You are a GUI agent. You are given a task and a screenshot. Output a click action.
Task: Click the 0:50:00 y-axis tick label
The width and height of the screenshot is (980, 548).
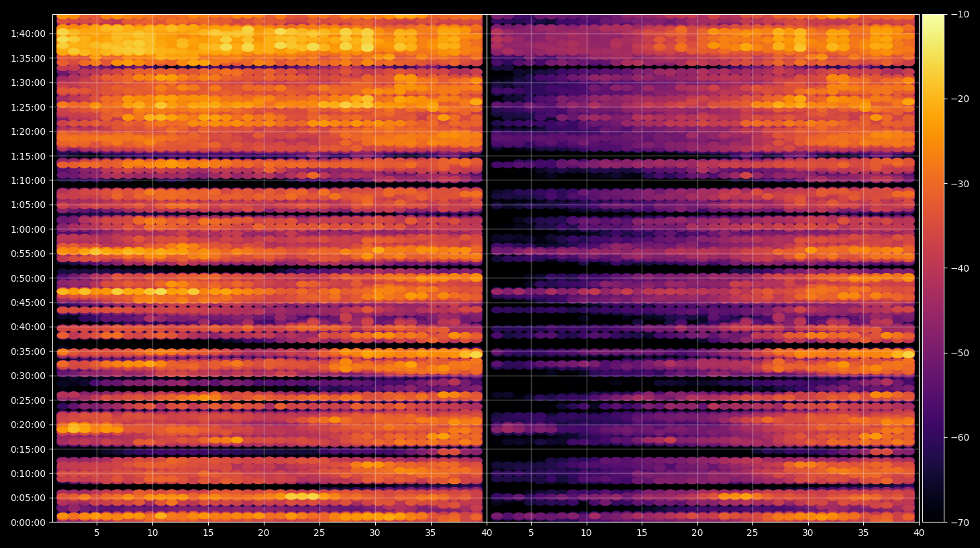(x=28, y=278)
